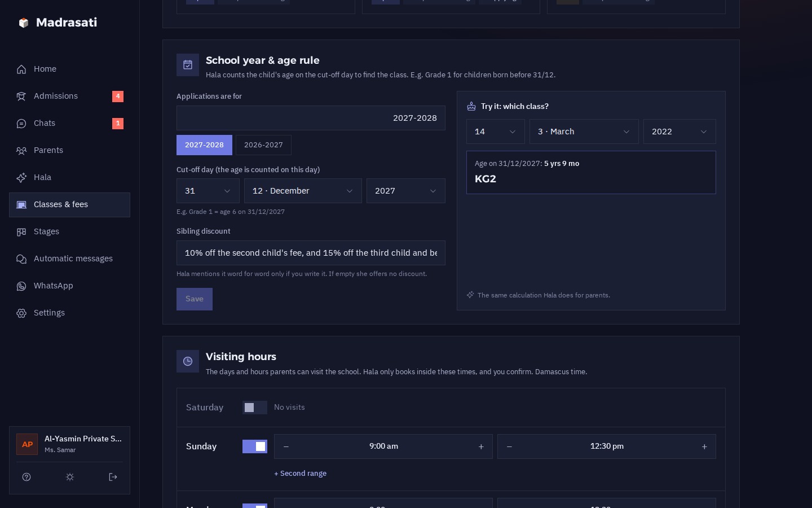Click the Classes & fees icon
Image resolution: width=812 pixels, height=508 pixels.
click(21, 205)
